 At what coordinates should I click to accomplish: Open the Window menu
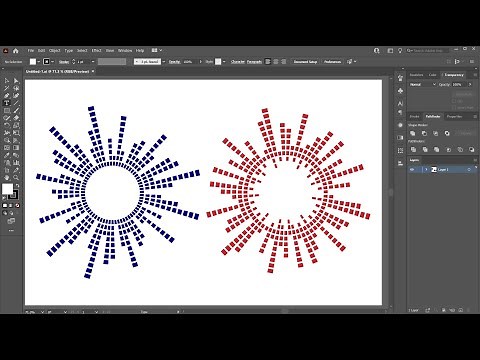125,51
